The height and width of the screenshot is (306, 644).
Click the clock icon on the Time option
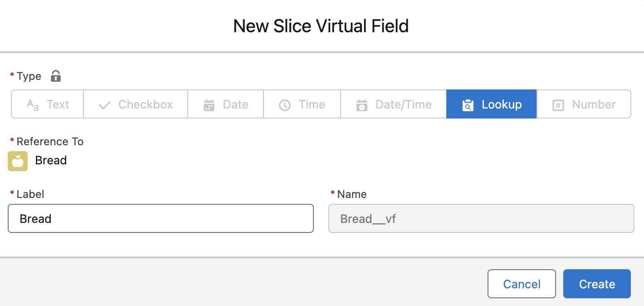285,104
